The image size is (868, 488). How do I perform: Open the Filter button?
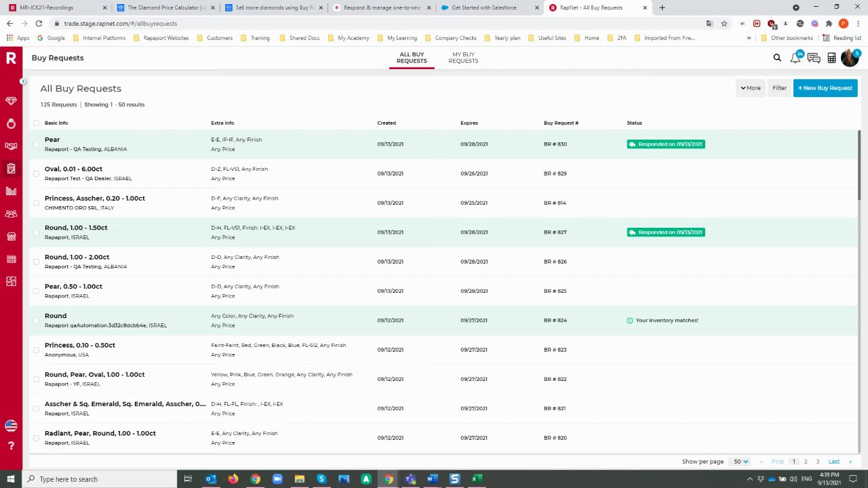click(779, 88)
